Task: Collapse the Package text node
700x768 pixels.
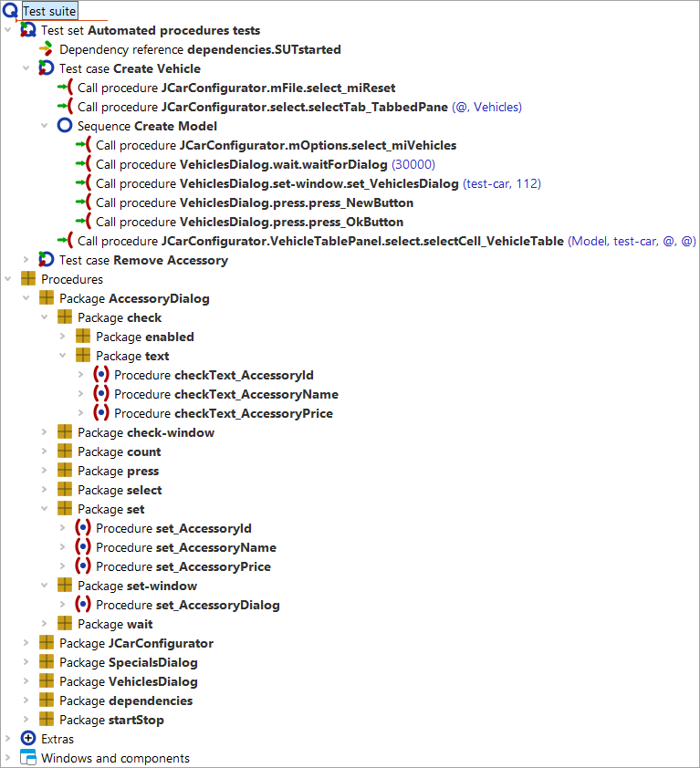Action: click(63, 356)
